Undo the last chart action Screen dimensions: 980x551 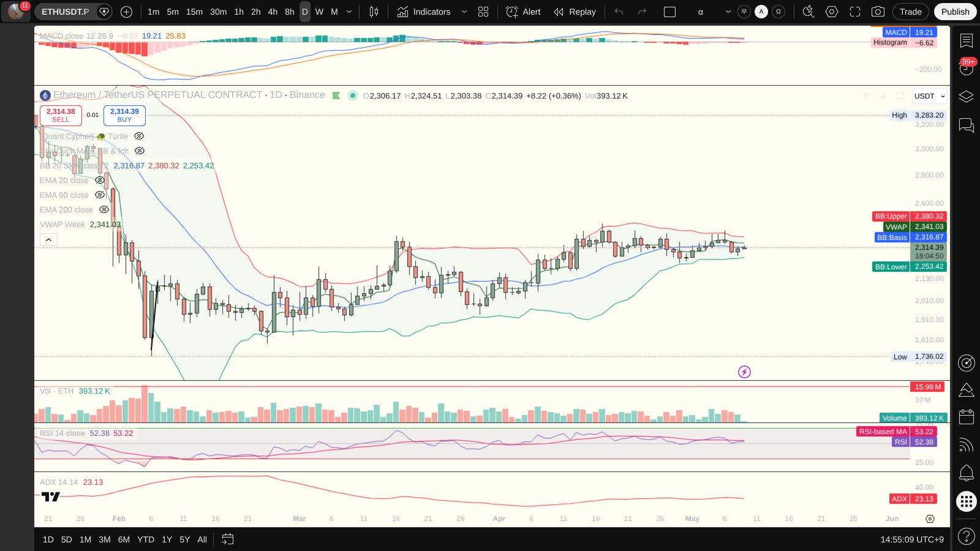point(619,12)
